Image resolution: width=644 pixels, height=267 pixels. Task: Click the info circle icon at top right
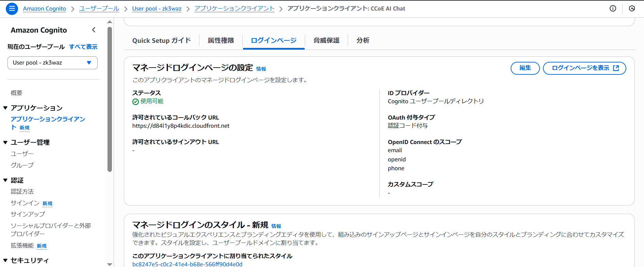613,8
